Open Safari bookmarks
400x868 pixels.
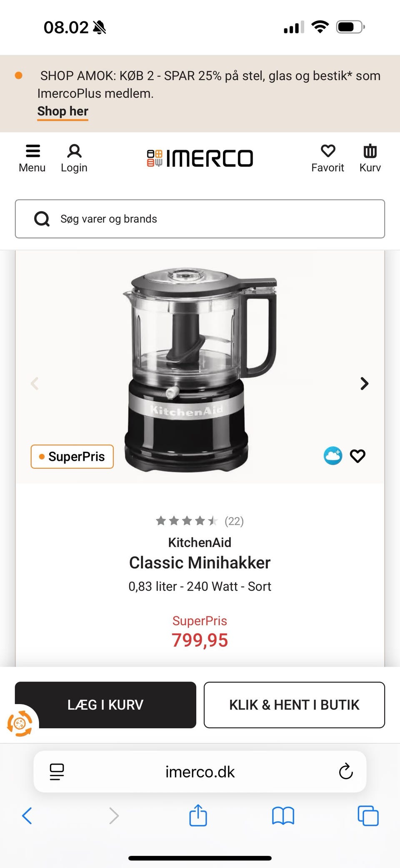click(x=283, y=816)
